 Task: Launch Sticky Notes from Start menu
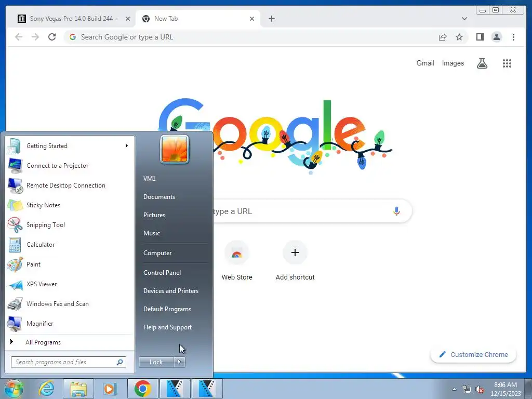coord(43,205)
